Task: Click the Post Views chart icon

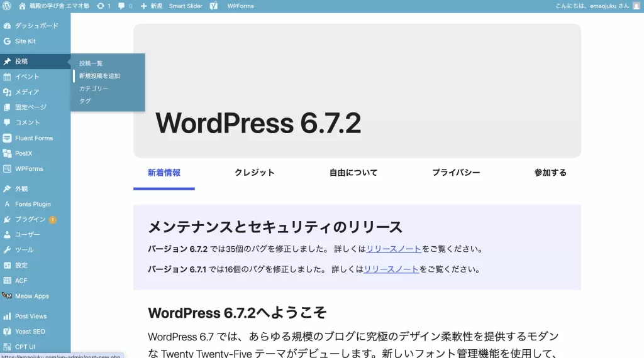Action: coord(7,316)
